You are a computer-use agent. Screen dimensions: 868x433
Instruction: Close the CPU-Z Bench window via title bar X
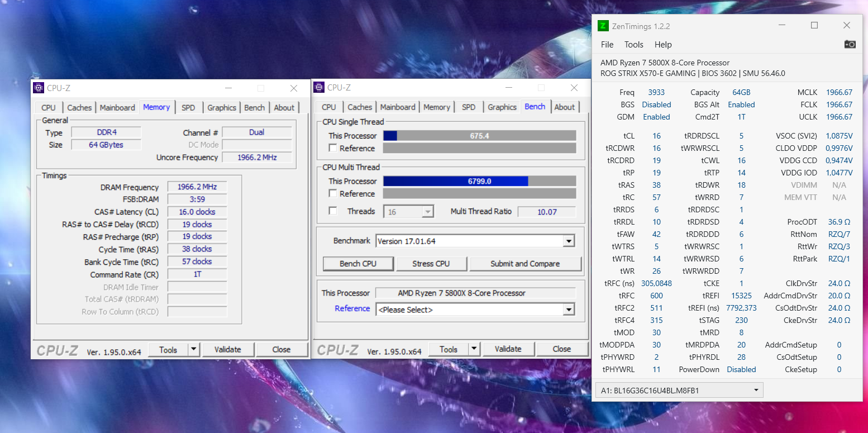click(x=574, y=87)
